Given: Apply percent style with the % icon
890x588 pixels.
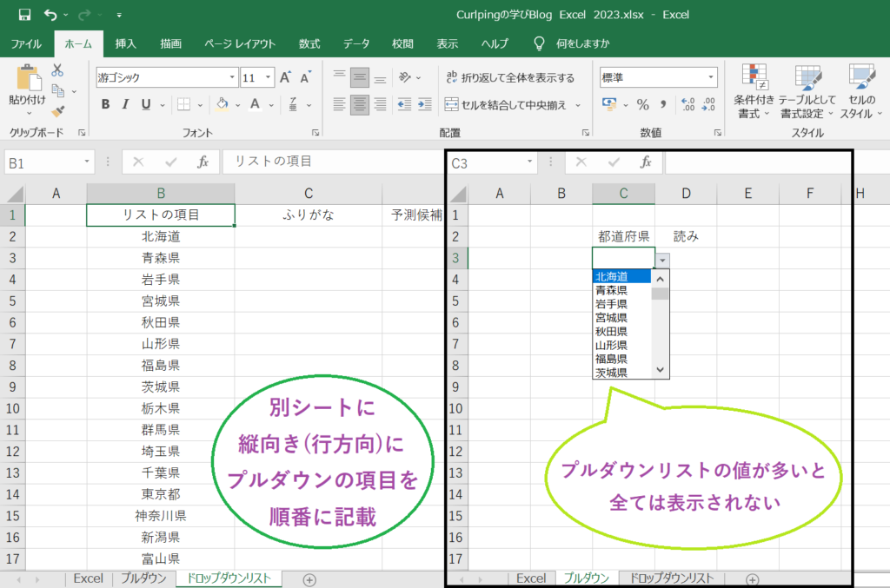Looking at the screenshot, I should point(642,104).
